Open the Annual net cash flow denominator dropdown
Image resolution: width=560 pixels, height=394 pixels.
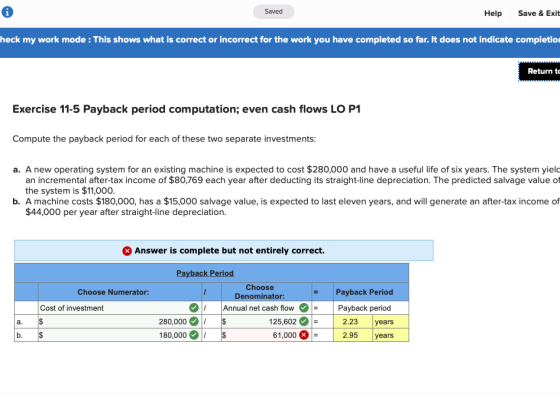(x=266, y=308)
